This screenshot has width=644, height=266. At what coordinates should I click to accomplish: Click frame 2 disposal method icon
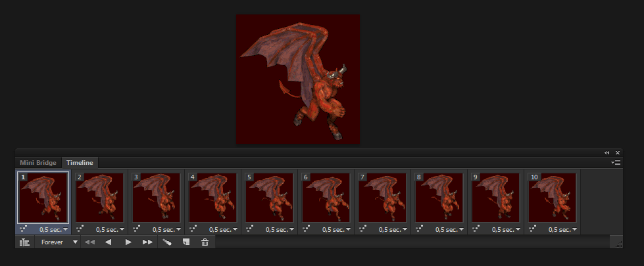80,229
